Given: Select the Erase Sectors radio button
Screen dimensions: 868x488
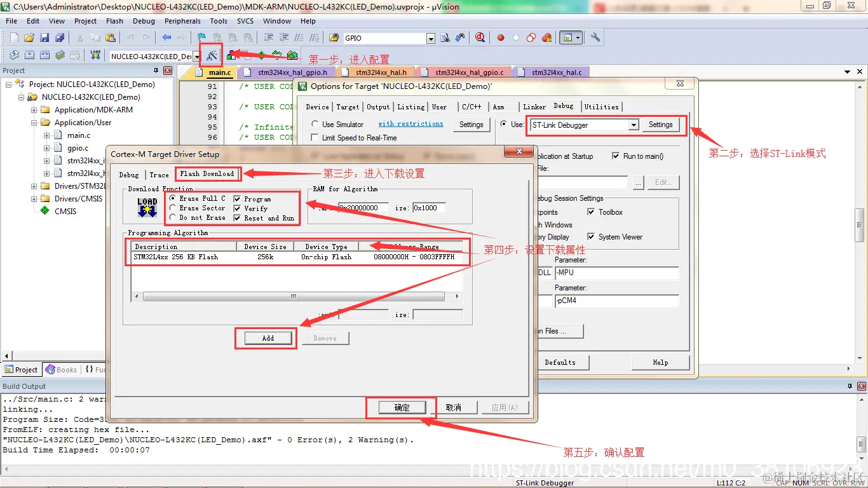Looking at the screenshot, I should [173, 208].
